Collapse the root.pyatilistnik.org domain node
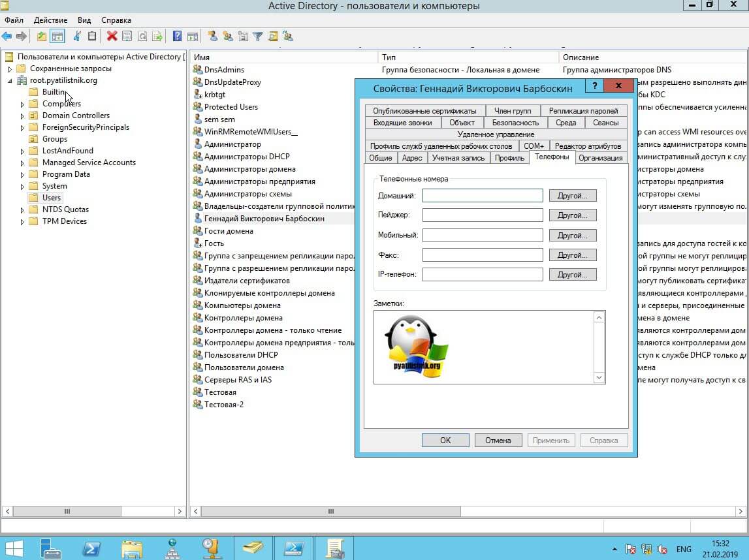This screenshot has height=560, width=749. [10, 81]
